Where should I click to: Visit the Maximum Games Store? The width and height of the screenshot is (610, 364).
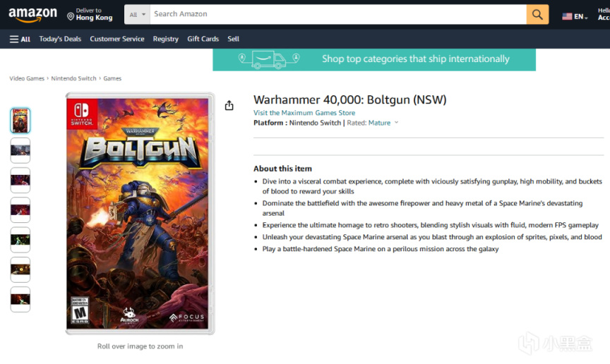(x=304, y=113)
